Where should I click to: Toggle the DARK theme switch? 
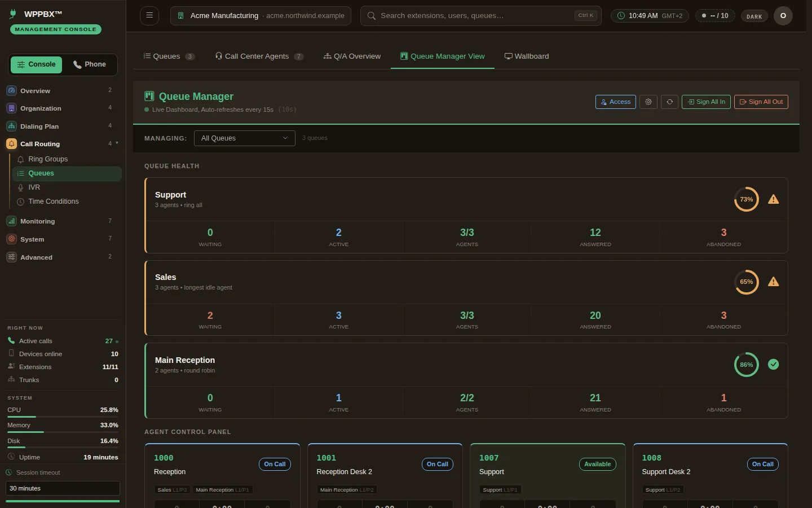(754, 16)
